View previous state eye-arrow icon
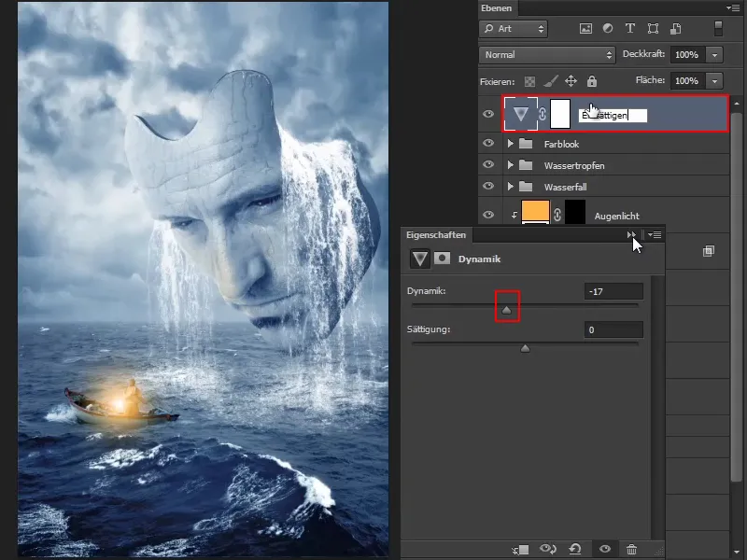 (548, 550)
